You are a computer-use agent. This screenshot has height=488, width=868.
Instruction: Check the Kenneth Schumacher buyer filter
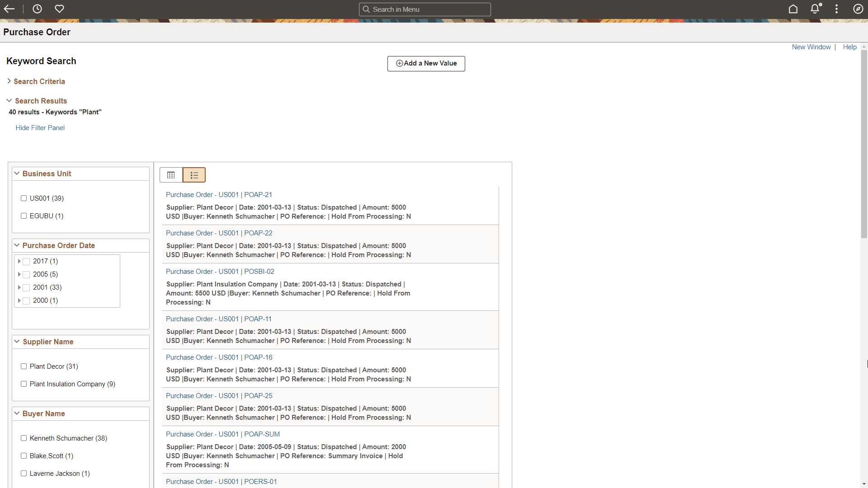point(24,438)
